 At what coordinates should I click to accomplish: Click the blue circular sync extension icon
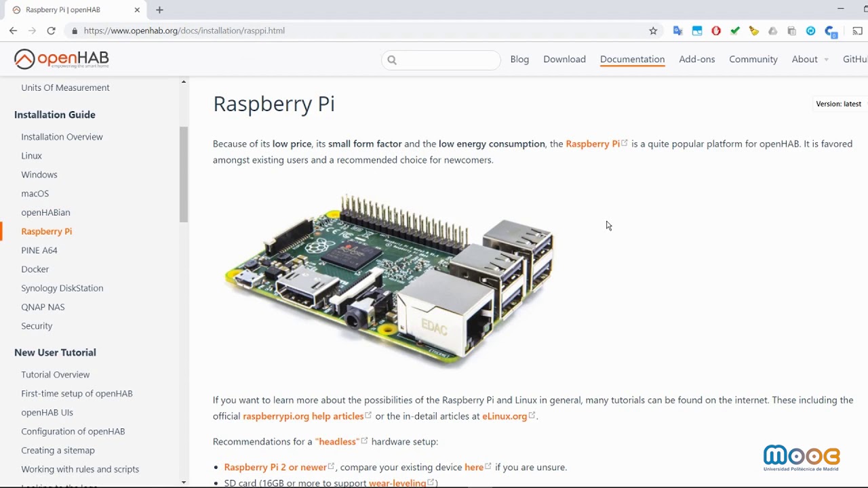click(811, 30)
